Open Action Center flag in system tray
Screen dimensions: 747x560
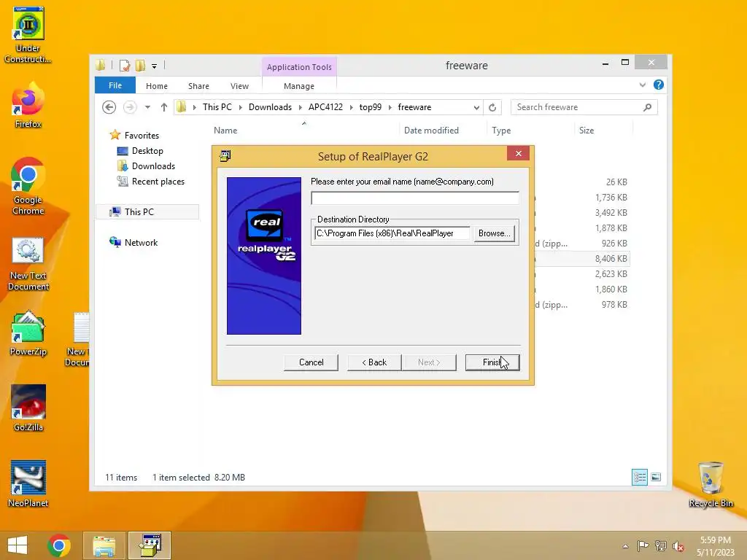[x=643, y=545]
